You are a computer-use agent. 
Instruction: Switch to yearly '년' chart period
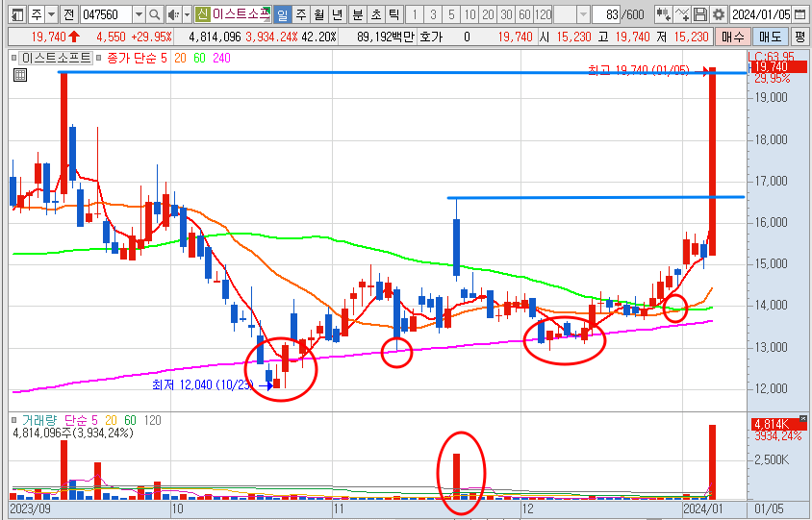pos(337,14)
